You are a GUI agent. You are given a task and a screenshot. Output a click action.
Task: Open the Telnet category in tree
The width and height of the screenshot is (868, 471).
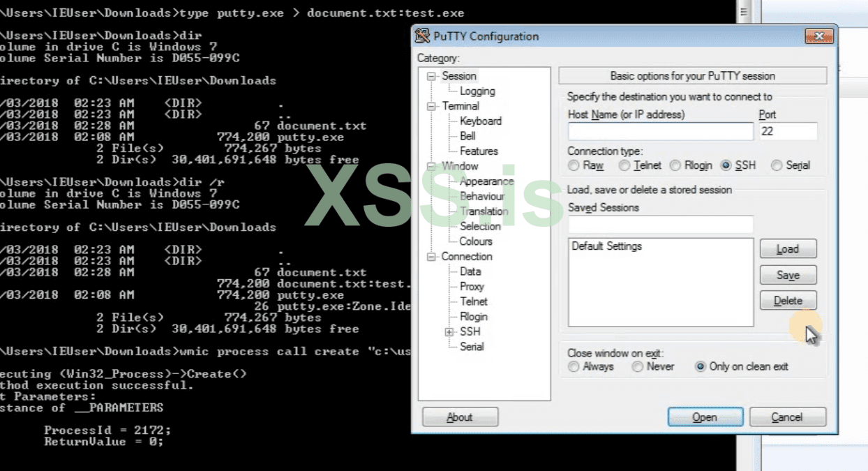474,301
